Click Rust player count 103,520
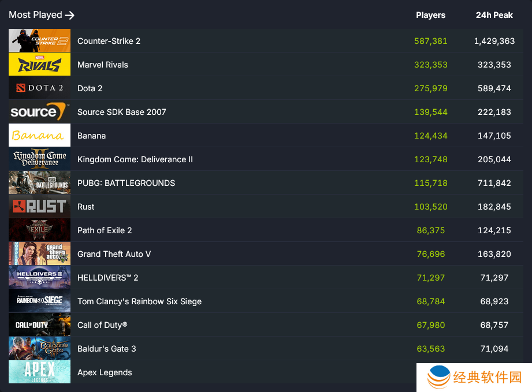Viewport: 532px width, 392px height. [x=430, y=207]
